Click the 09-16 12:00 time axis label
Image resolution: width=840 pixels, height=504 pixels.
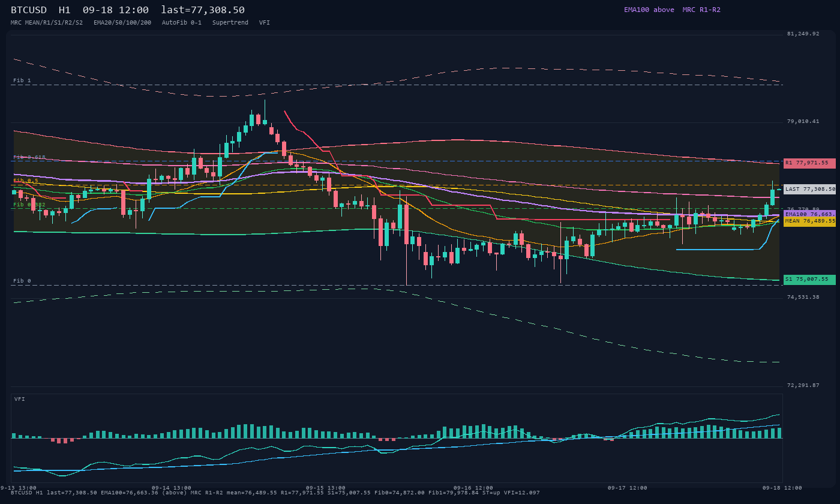pos(473,488)
